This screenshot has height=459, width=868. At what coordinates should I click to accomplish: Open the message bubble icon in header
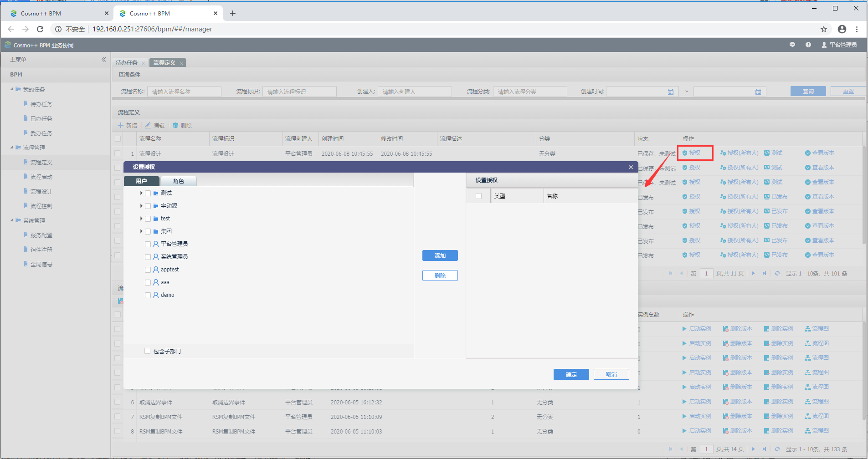792,45
